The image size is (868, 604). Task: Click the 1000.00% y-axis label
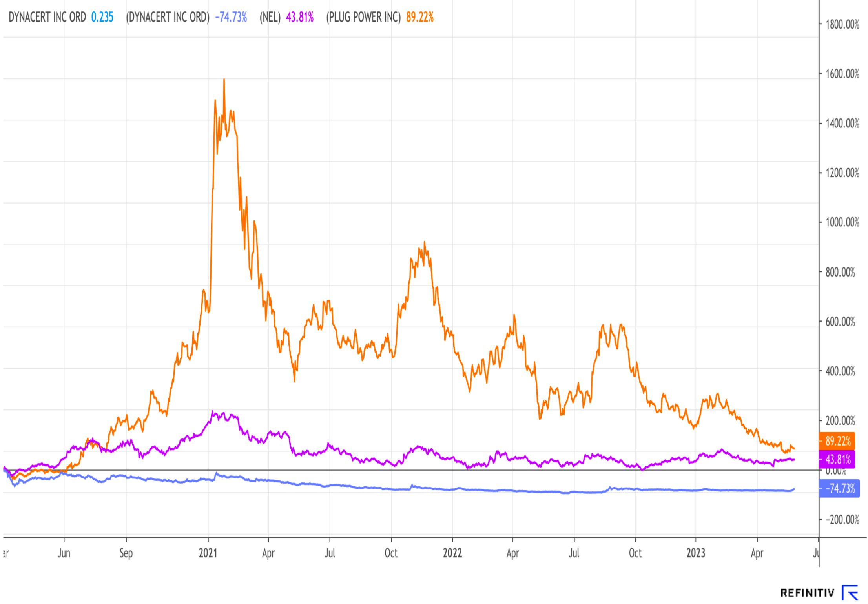842,222
